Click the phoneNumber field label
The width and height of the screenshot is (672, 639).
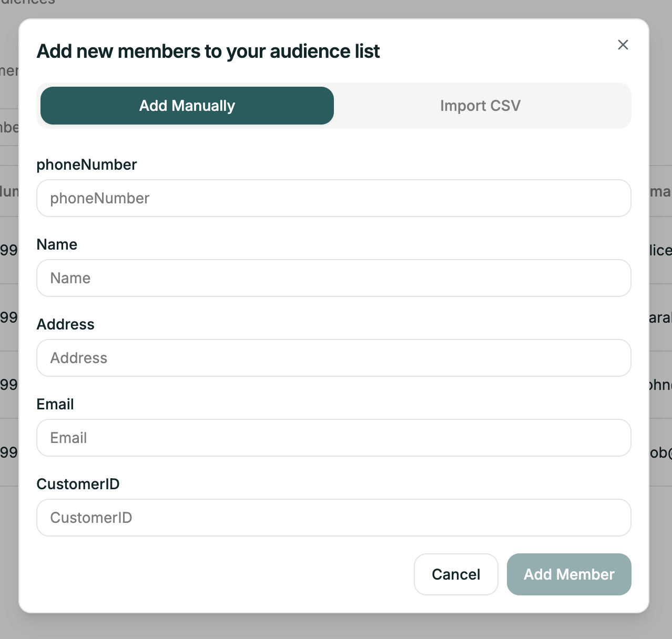(86, 164)
